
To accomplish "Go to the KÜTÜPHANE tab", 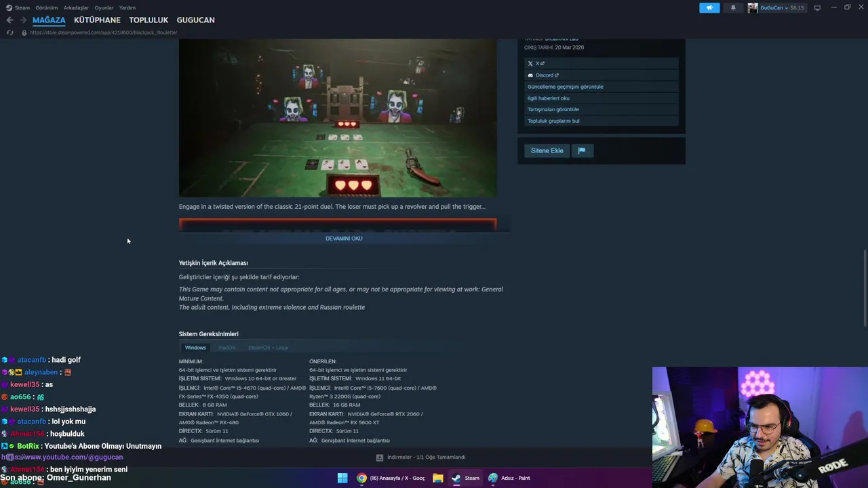I will (x=97, y=20).
